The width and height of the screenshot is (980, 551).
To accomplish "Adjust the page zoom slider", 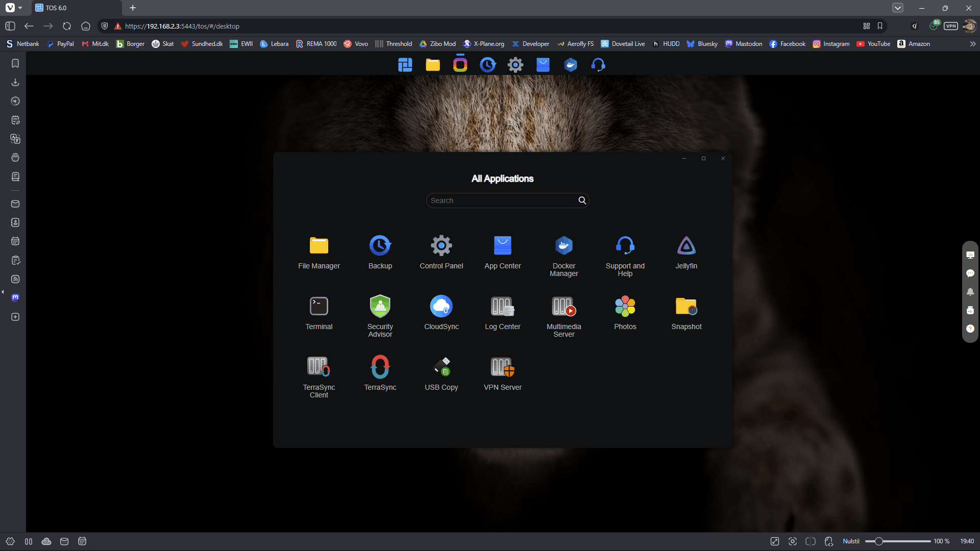I will pos(898,541).
